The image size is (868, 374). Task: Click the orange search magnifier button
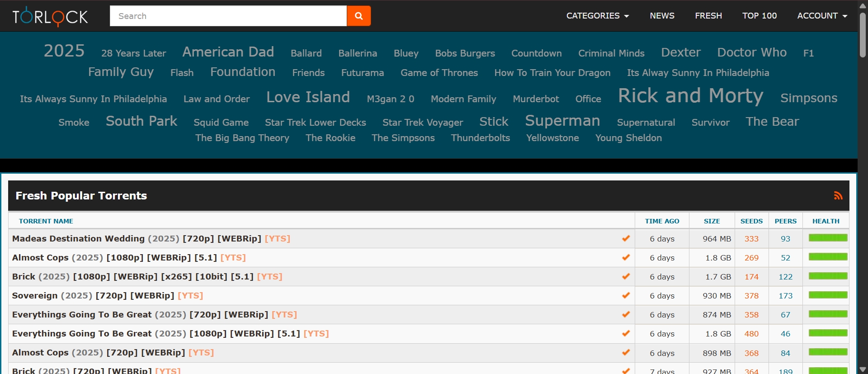(x=359, y=16)
